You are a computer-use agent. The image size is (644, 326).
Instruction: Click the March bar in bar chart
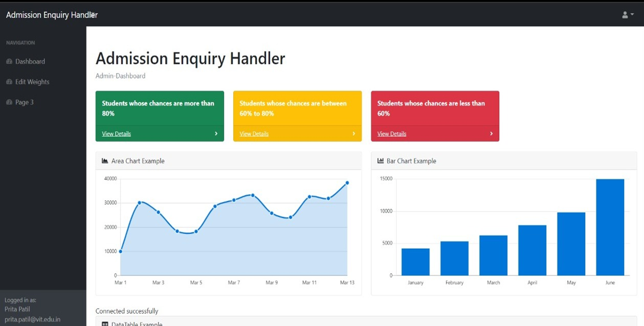[493, 256]
